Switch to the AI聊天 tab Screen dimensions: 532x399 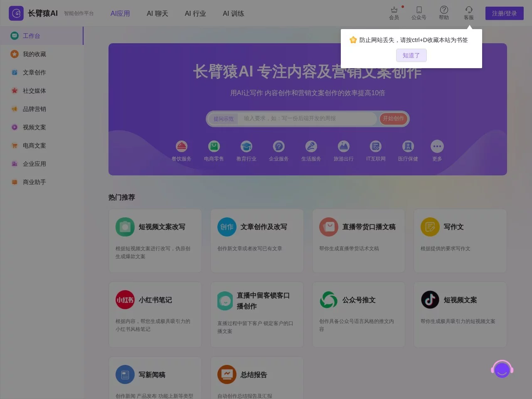[x=158, y=13]
